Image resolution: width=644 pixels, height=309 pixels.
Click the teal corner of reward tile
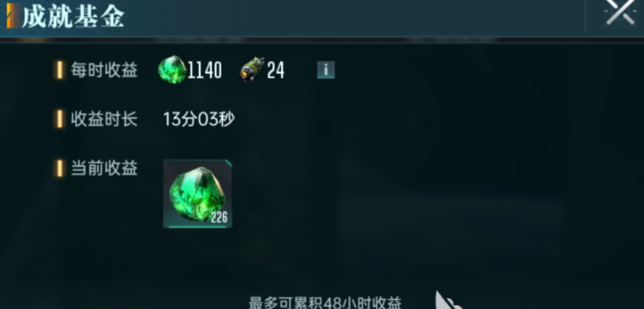228,163
